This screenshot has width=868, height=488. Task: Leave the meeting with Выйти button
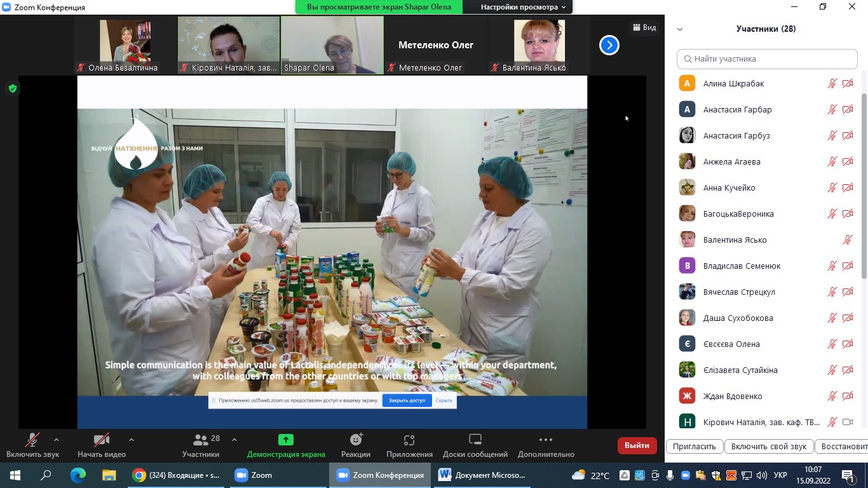click(x=637, y=445)
